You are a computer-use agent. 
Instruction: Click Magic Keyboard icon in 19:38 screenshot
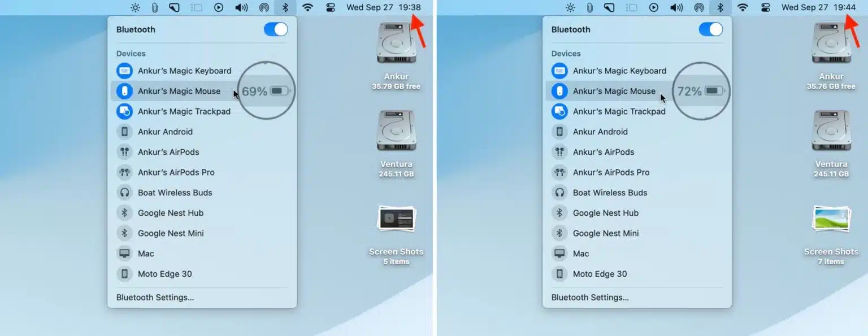tap(124, 71)
